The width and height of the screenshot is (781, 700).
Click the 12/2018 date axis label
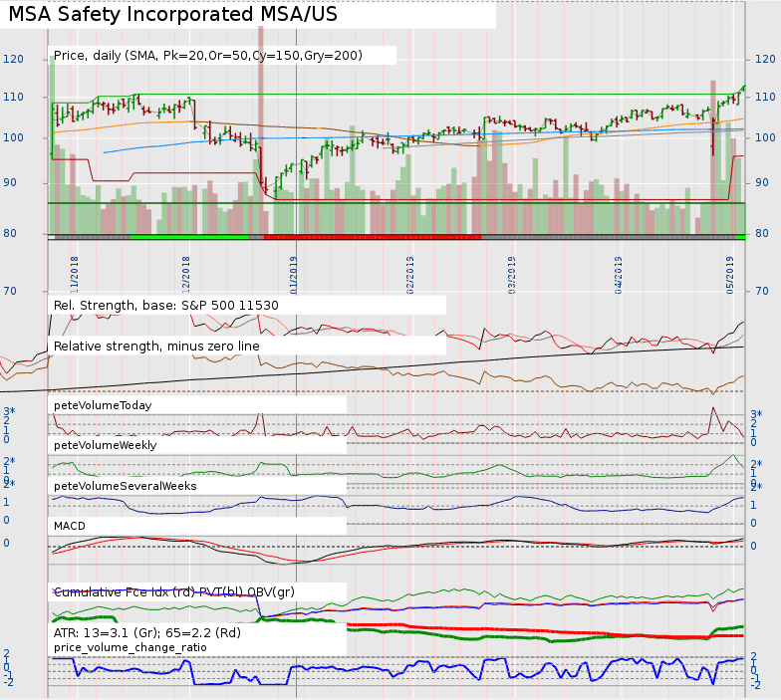tap(185, 275)
